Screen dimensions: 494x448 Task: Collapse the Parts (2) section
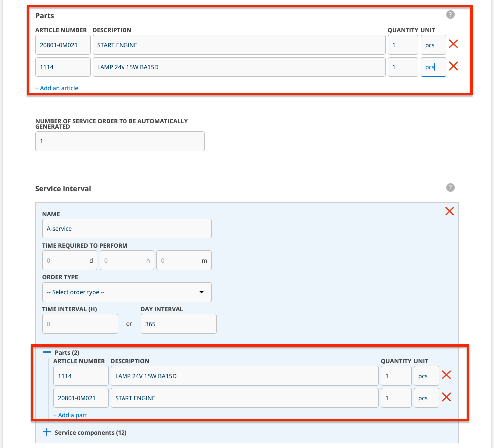click(47, 352)
